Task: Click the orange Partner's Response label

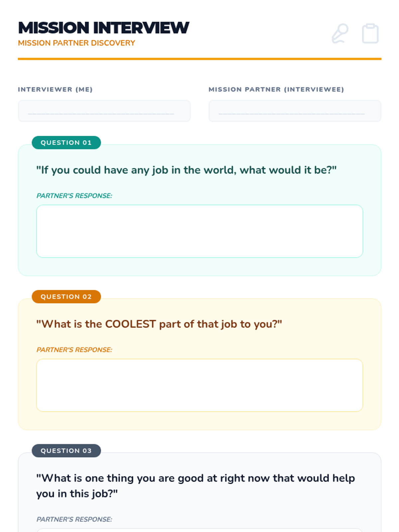Action: [74, 350]
